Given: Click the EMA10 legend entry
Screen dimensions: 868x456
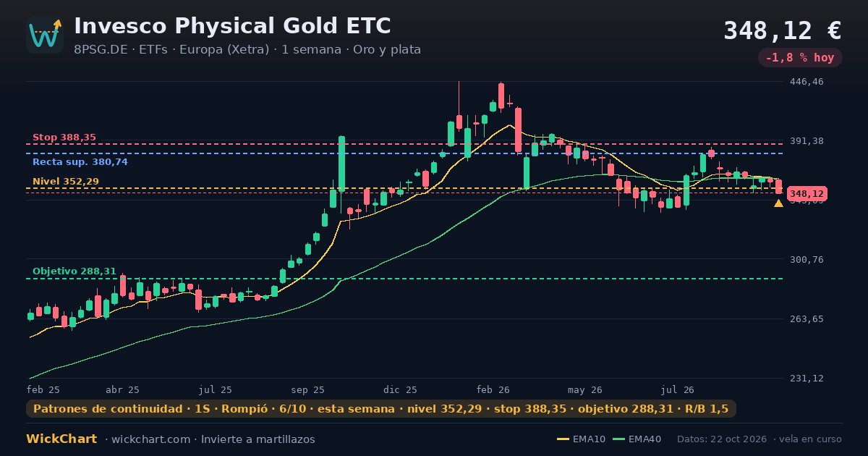Looking at the screenshot, I should [x=582, y=439].
